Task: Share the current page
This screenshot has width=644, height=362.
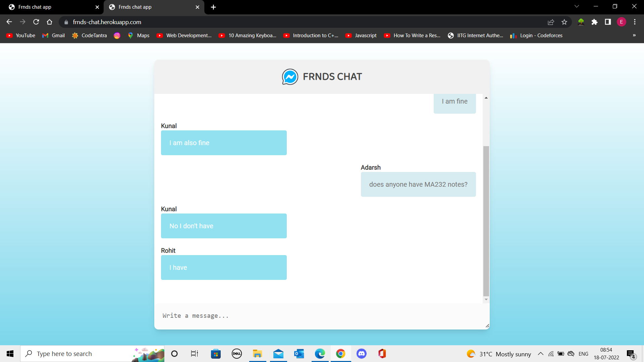Action: click(551, 22)
